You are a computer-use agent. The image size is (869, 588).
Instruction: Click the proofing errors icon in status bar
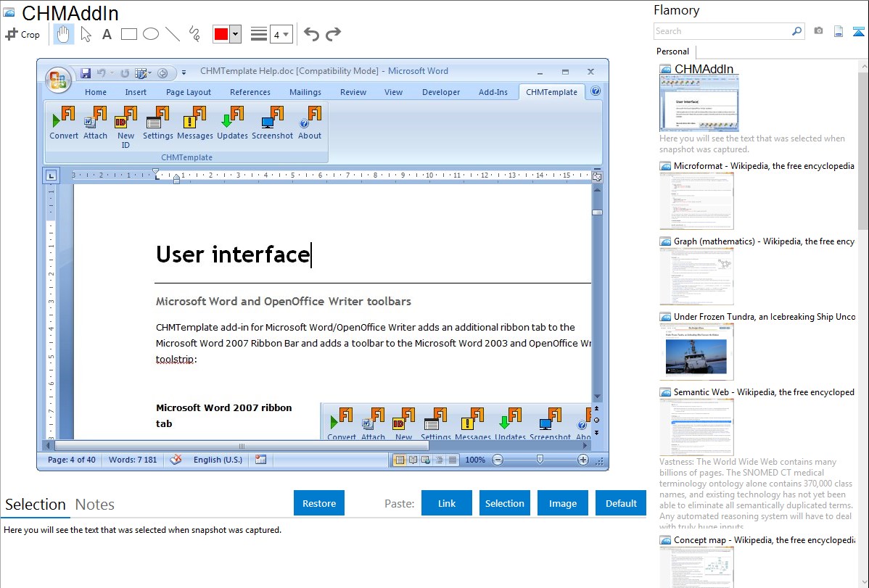[x=176, y=460]
